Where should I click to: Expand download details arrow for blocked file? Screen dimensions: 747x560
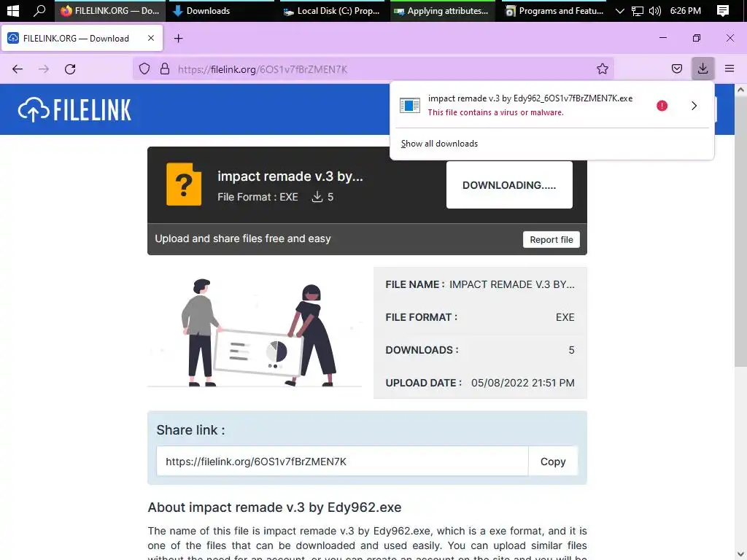coord(694,106)
